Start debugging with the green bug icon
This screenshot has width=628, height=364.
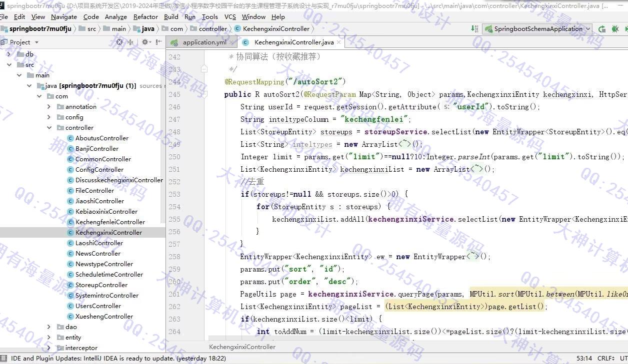[x=615, y=29]
